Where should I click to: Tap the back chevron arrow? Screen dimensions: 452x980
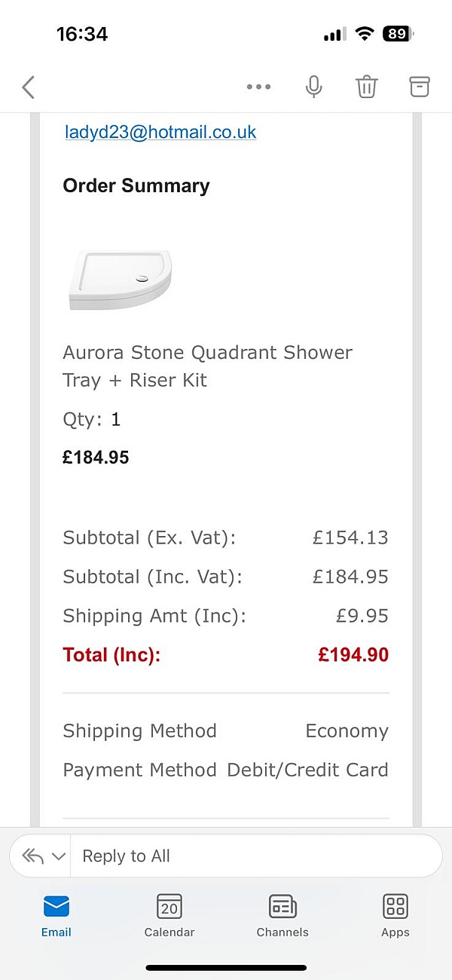[x=29, y=87]
